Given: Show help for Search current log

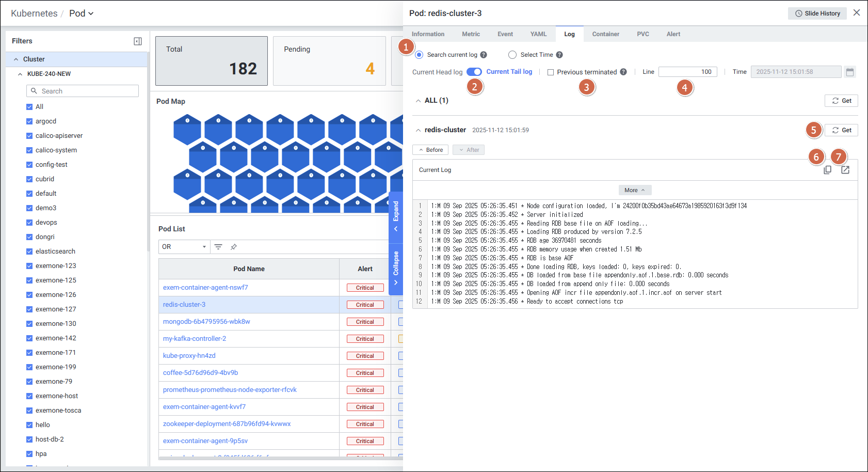Looking at the screenshot, I should coord(484,55).
